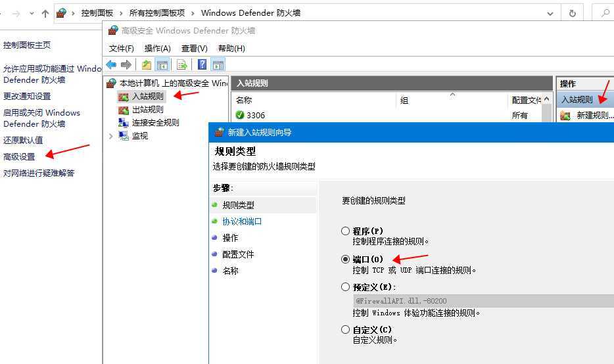Image resolution: width=614 pixels, height=364 pixels.
Task: Select 监视 in the tree
Action: tap(139, 136)
